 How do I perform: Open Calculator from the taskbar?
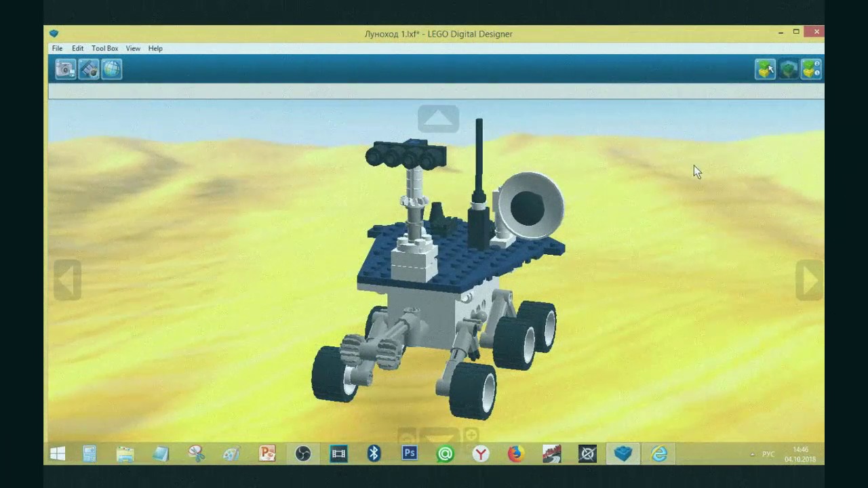point(90,453)
